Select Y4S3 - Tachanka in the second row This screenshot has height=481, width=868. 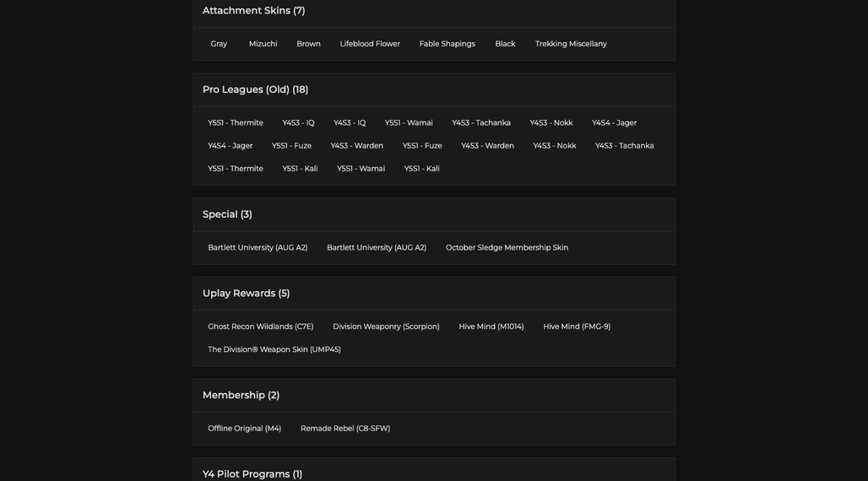[x=625, y=146]
